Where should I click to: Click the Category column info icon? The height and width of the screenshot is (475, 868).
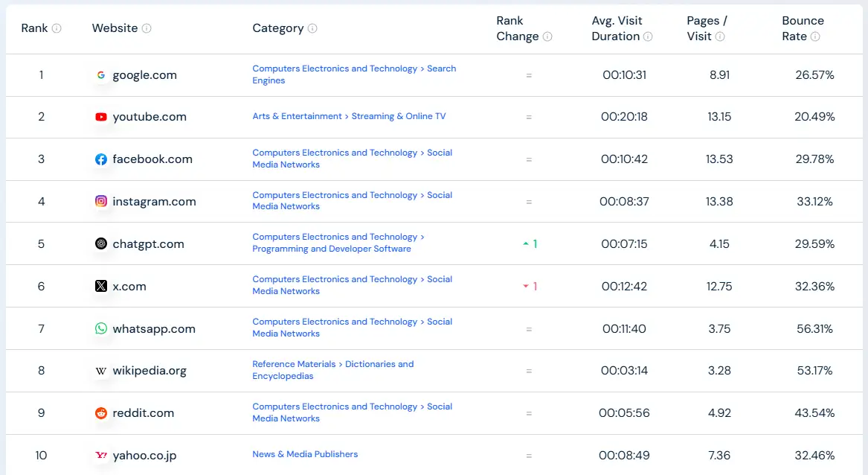coord(312,28)
